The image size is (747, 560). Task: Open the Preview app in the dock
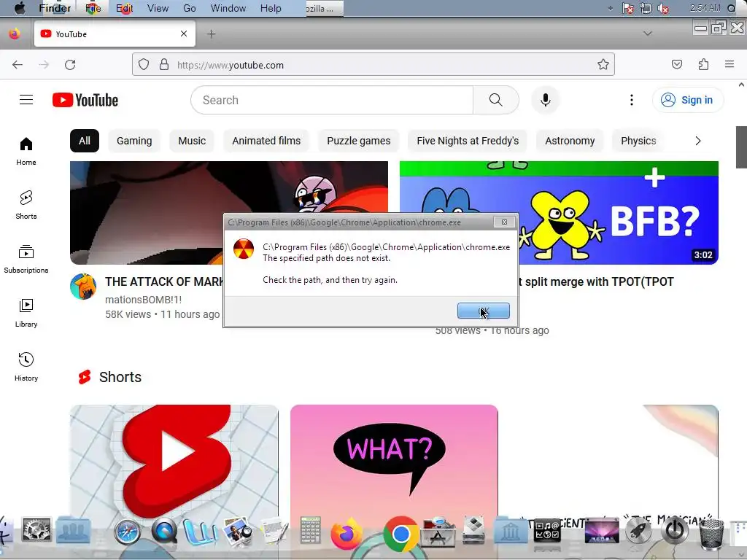tap(237, 532)
